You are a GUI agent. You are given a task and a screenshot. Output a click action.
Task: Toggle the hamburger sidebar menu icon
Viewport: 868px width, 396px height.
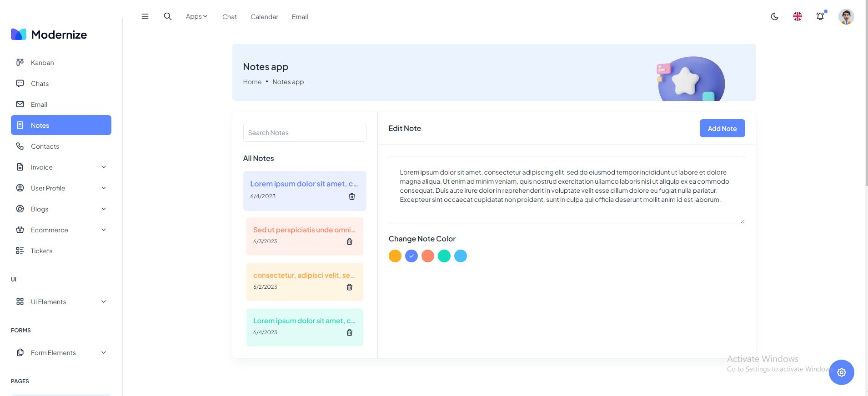tap(145, 16)
